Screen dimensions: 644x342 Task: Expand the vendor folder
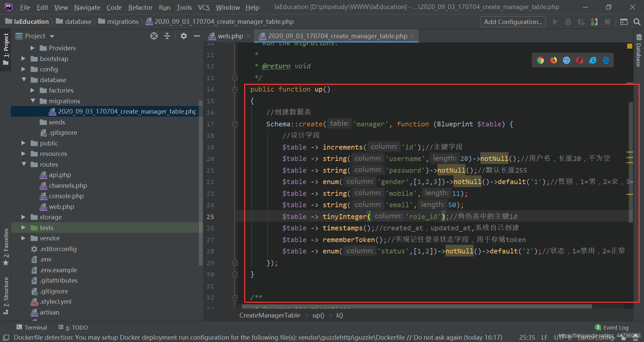(23, 238)
